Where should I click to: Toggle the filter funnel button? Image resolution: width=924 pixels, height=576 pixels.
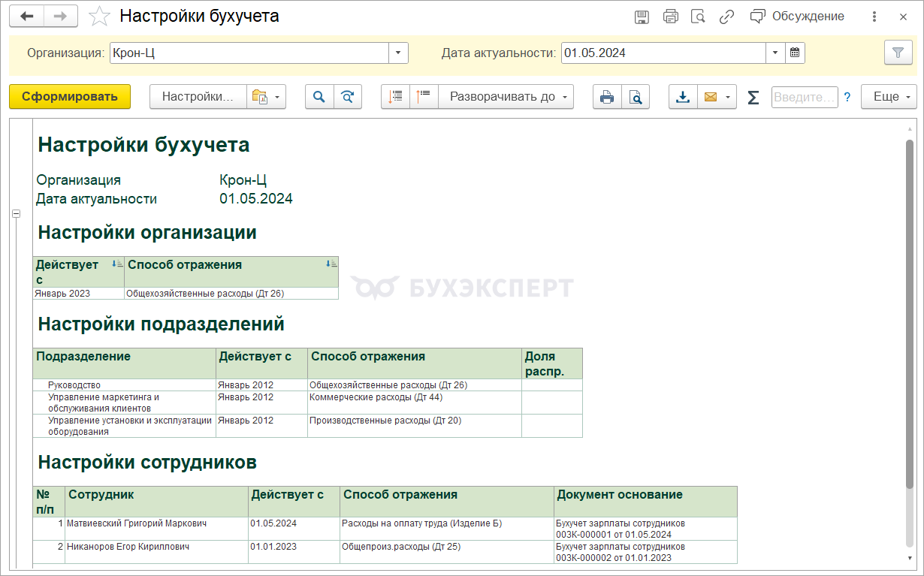[898, 53]
